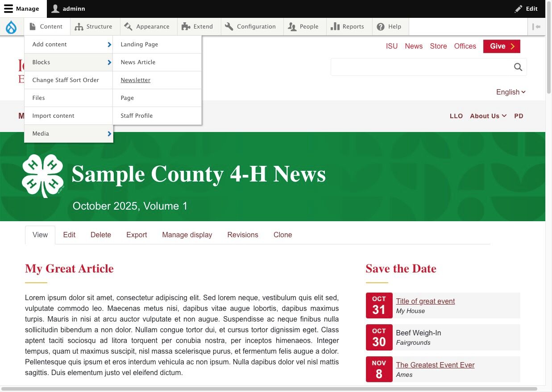This screenshot has height=392, width=552.
Task: Switch to the View tab
Action: (x=40, y=235)
